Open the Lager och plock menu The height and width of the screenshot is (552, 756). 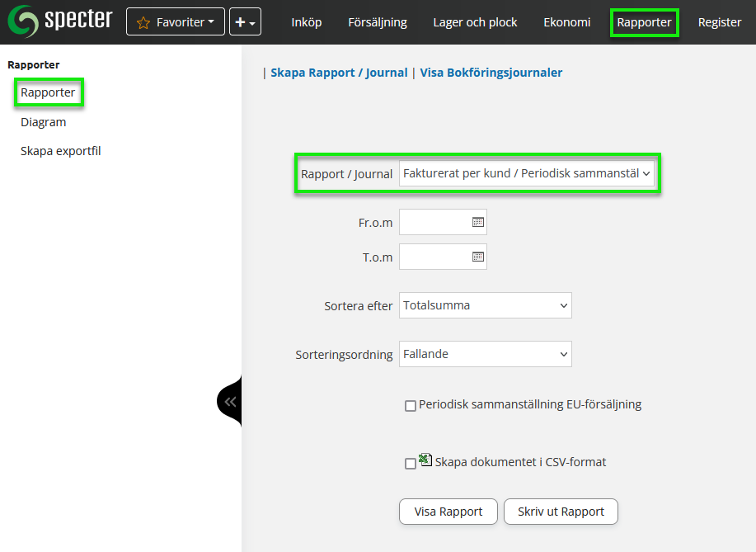[475, 22]
